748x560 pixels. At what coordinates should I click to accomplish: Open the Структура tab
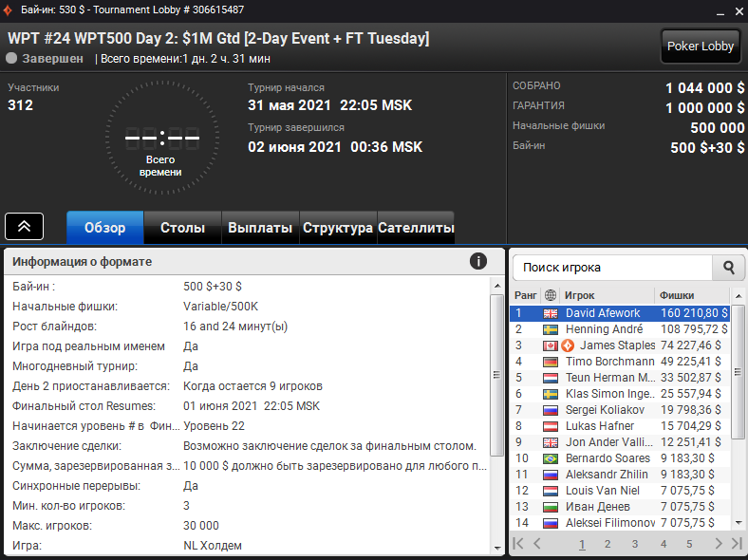pyautogui.click(x=338, y=228)
